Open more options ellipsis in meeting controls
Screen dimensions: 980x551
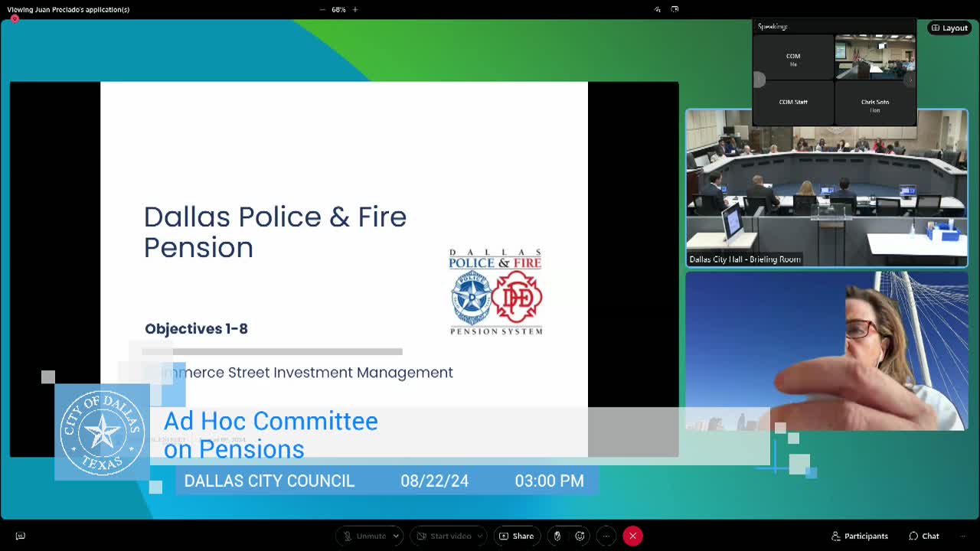click(x=606, y=536)
